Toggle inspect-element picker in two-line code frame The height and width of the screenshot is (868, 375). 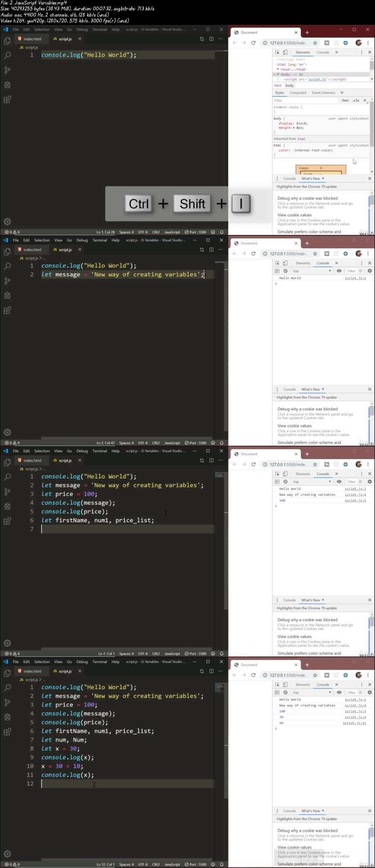point(277,263)
